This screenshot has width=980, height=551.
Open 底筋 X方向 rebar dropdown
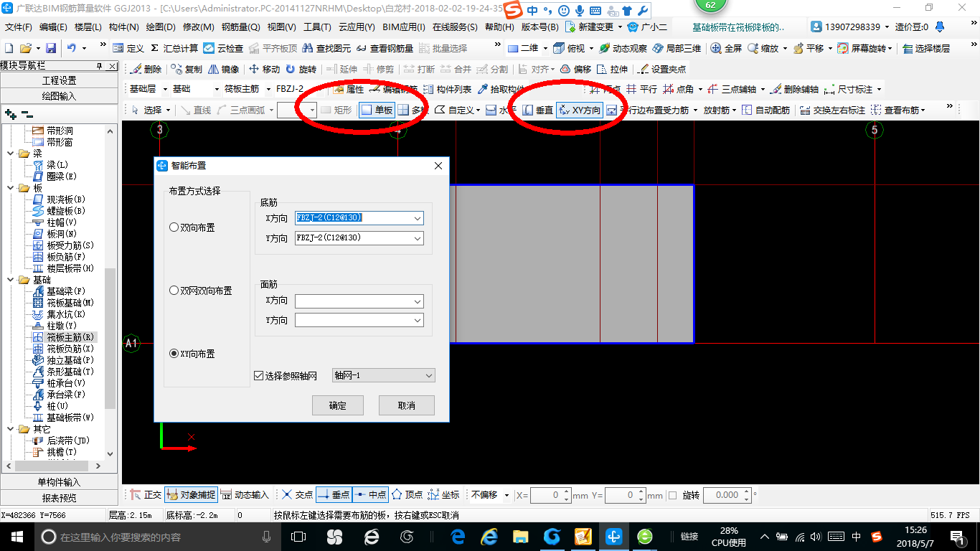417,218
